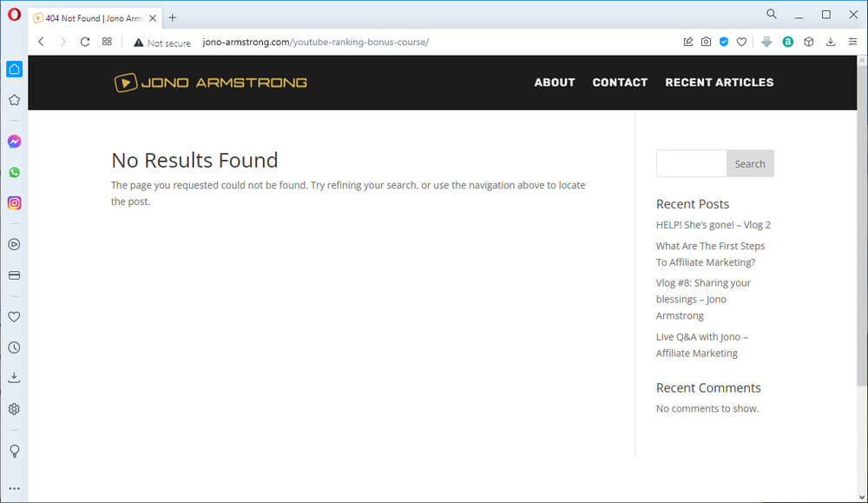Open 'Live Q&A with Jono' post link
The height and width of the screenshot is (503, 868).
(702, 345)
